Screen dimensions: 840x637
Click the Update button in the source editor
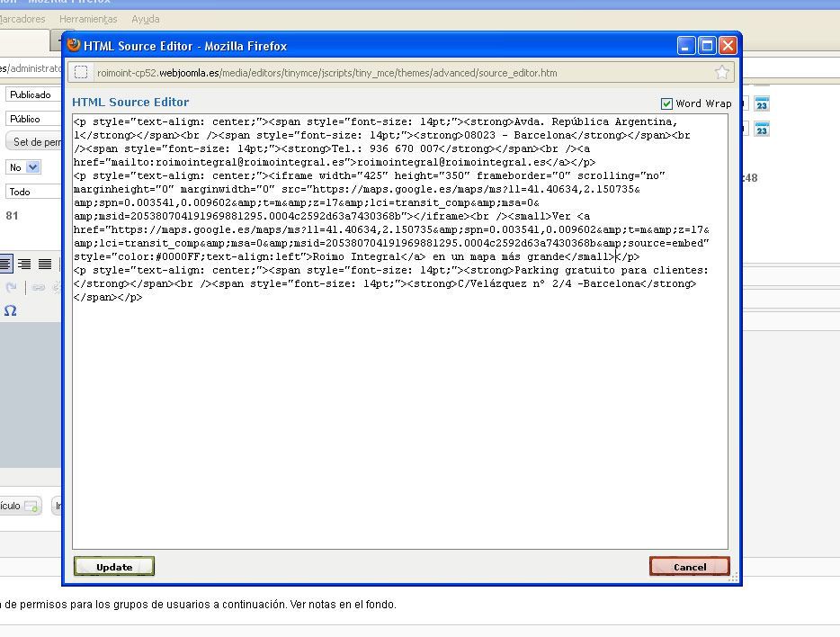[x=114, y=566]
